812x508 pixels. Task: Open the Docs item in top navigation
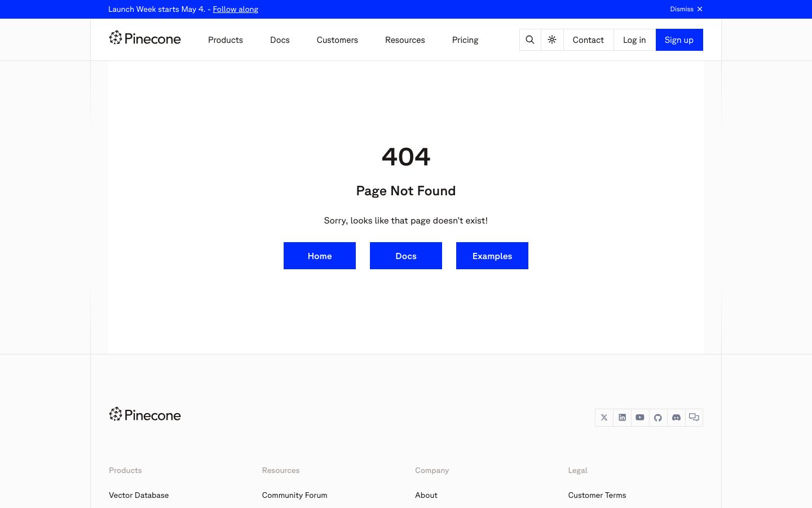[280, 40]
